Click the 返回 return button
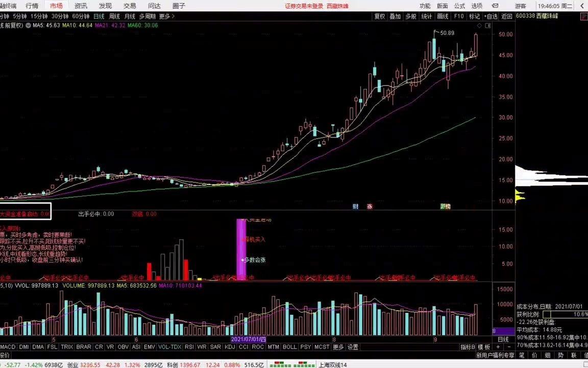The width and height of the screenshot is (588, 368). tap(506, 16)
